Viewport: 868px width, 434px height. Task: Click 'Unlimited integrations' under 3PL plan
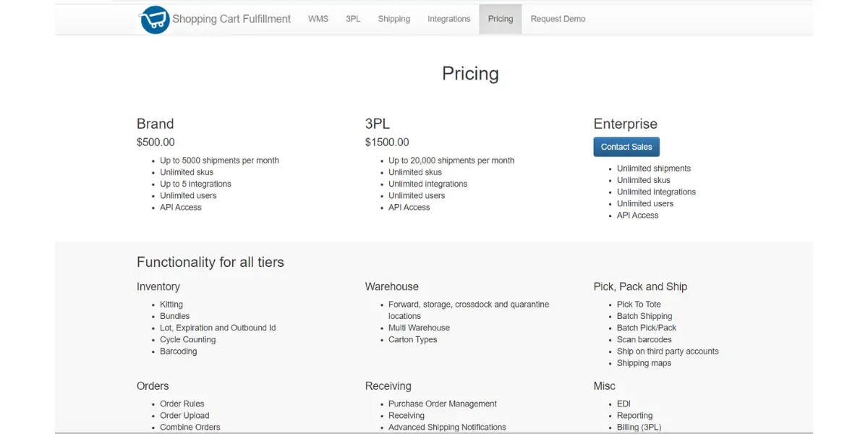click(428, 184)
